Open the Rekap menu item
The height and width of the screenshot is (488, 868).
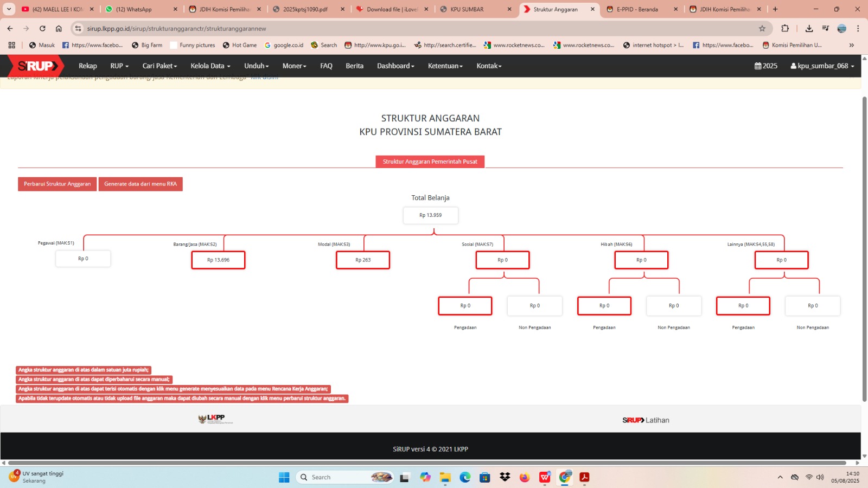[87, 66]
